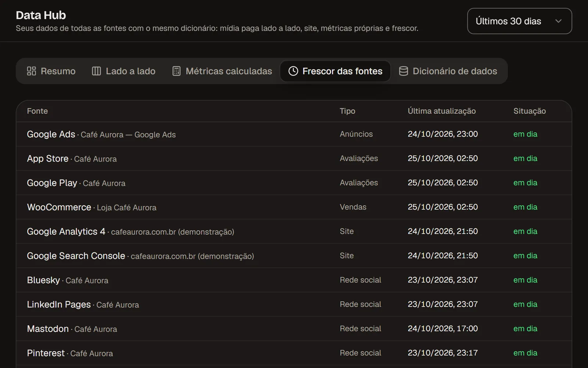Select the WooCommerce source name
588x368 pixels.
(x=59, y=207)
